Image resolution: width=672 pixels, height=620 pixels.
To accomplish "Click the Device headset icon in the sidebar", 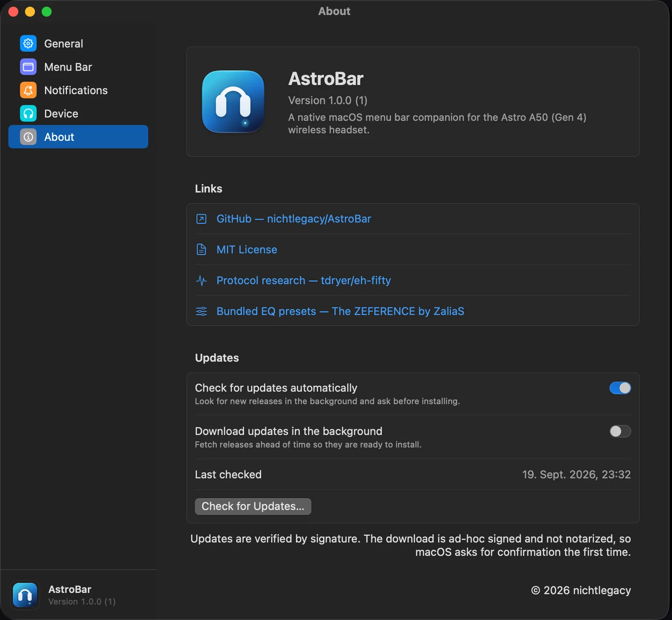I will click(28, 113).
